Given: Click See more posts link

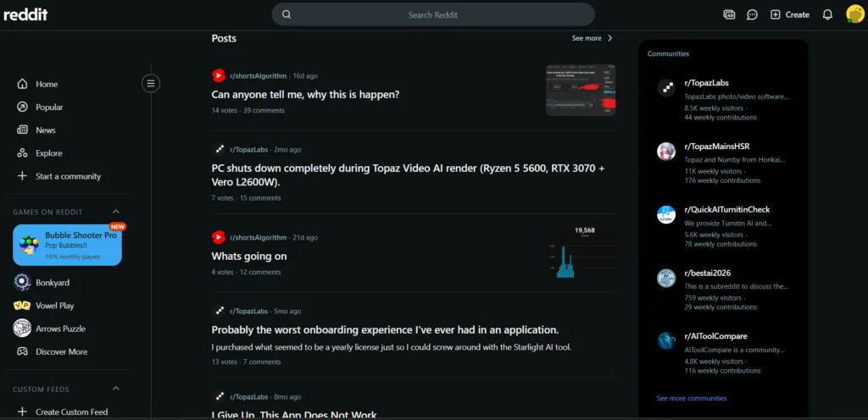Looking at the screenshot, I should click(x=587, y=38).
